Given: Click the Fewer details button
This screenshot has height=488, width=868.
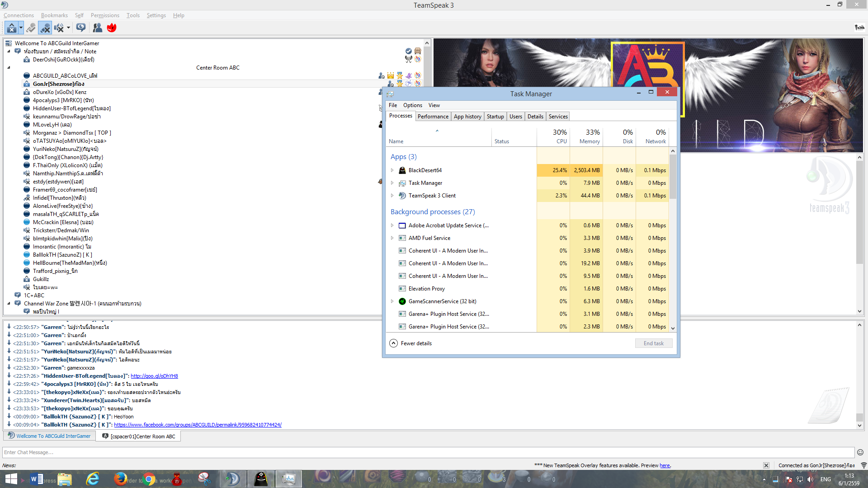Looking at the screenshot, I should (410, 343).
